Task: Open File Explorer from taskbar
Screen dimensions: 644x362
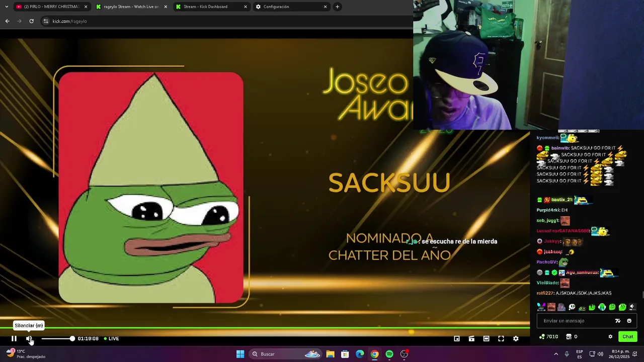Action: pyautogui.click(x=330, y=354)
